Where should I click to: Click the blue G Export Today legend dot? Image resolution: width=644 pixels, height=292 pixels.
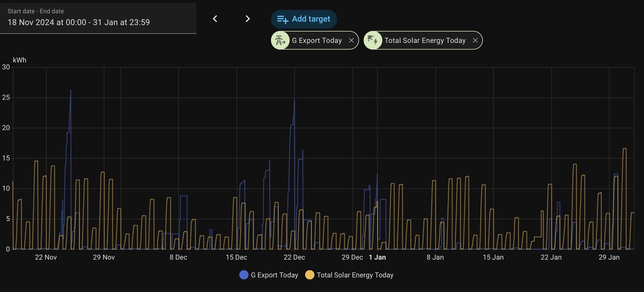[x=244, y=275]
